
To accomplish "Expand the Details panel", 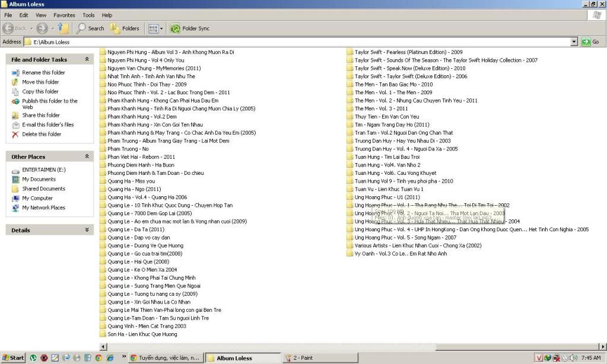I will 87,230.
